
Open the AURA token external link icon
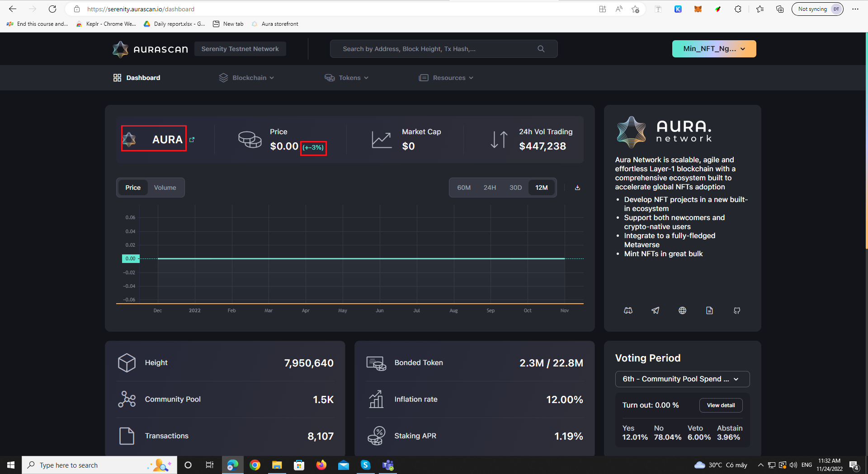[x=192, y=140]
